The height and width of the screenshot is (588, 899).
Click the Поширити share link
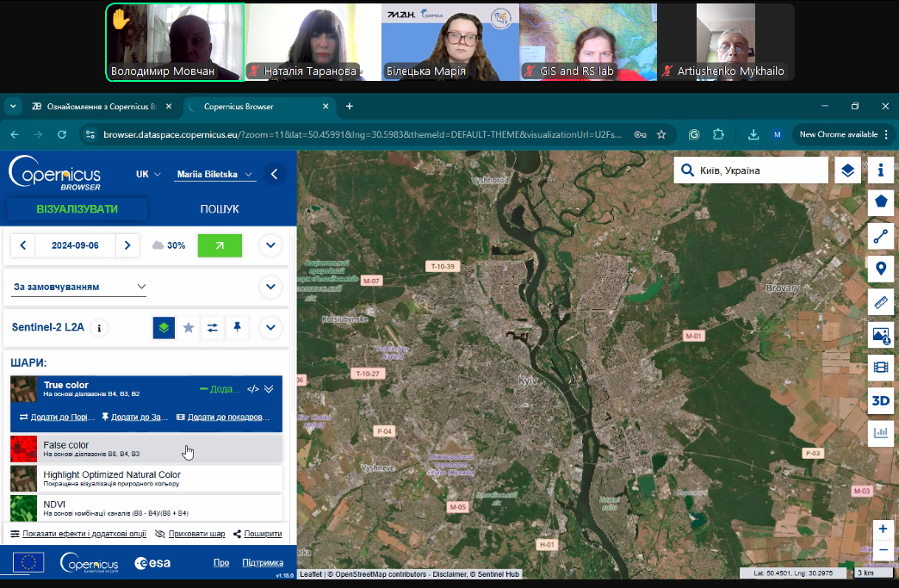(x=257, y=534)
